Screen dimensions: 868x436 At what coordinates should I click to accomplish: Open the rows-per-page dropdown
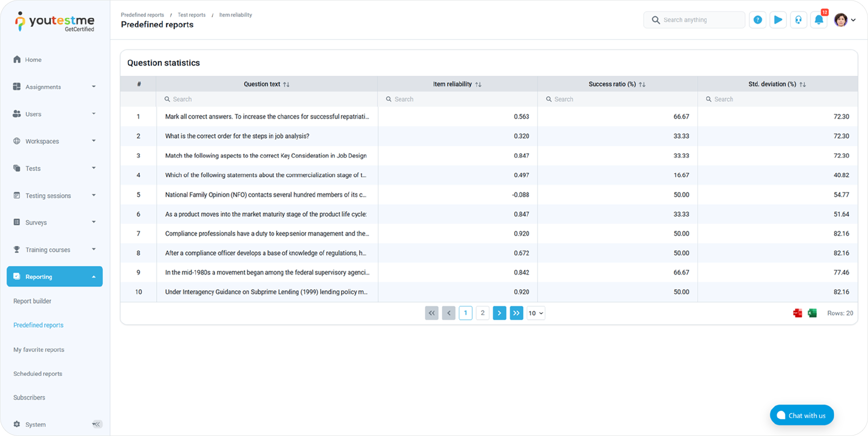[x=535, y=313]
